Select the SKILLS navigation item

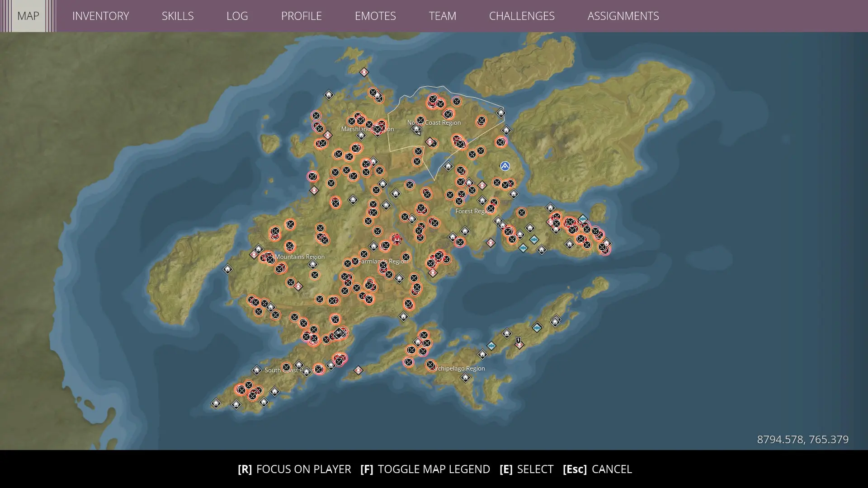(x=178, y=15)
